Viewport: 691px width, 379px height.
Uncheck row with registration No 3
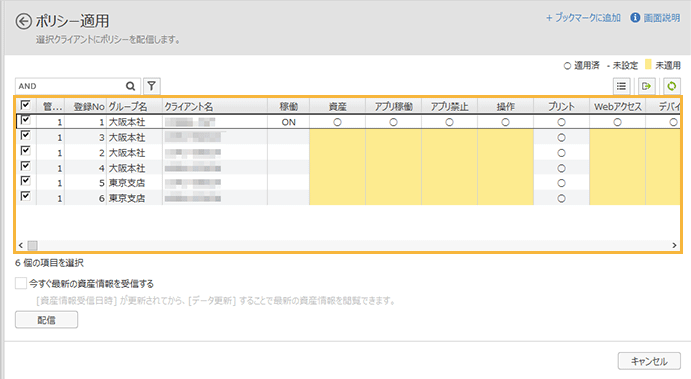coord(26,135)
